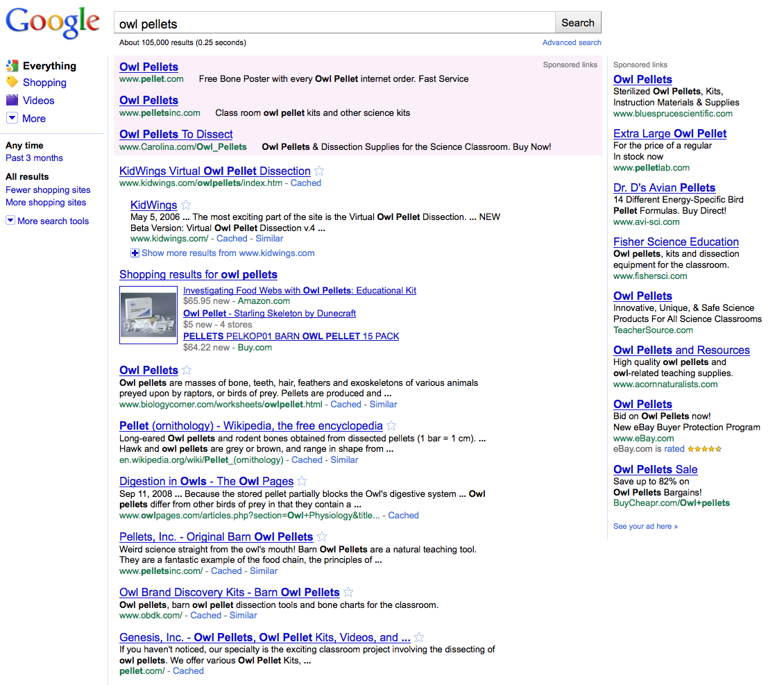
Task: Open TeacherSource.com Owl Pellets ad
Action: 642,296
